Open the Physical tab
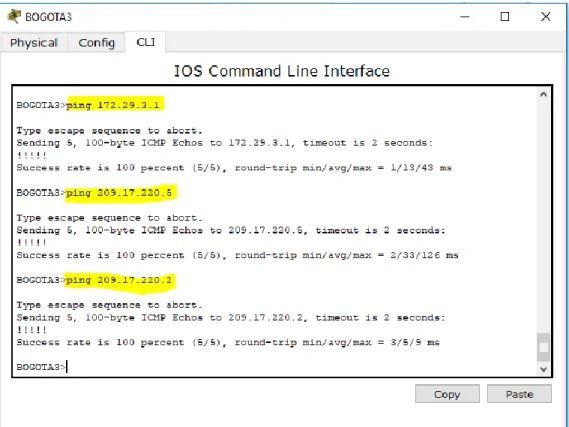This screenshot has height=427, width=569. (34, 43)
